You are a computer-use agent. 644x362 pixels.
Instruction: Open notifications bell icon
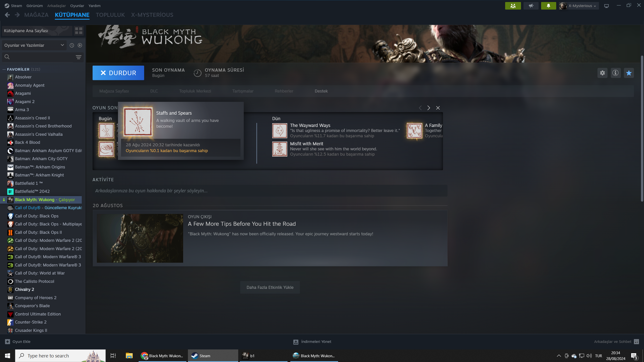(548, 6)
